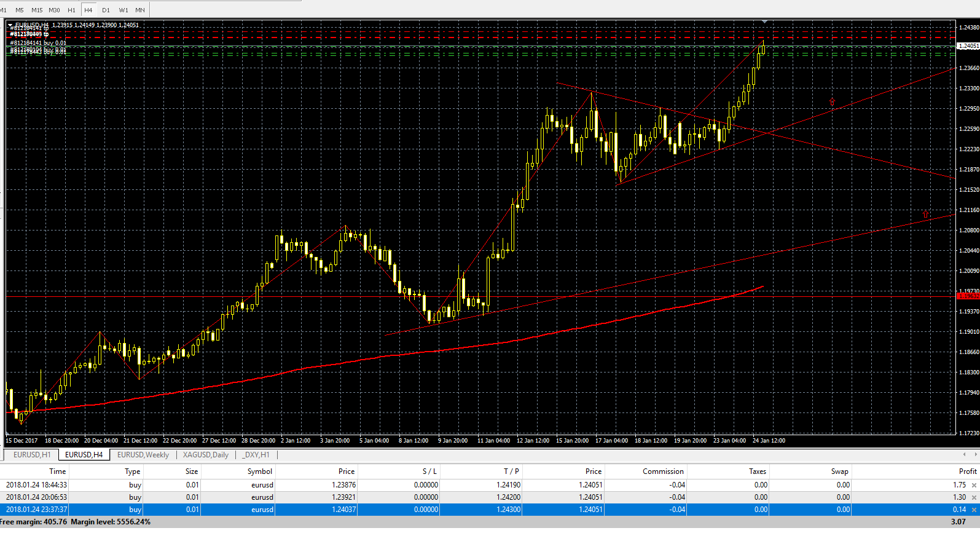
Task: Sort orders by S / L column header
Action: (x=399, y=471)
